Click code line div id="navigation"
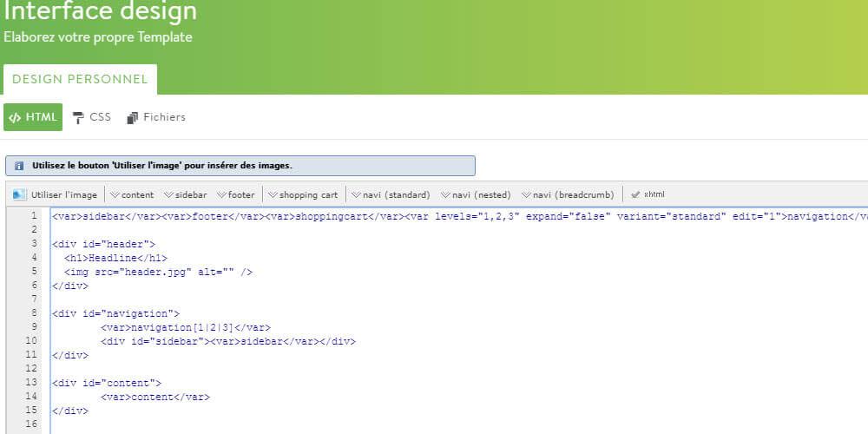 pos(116,314)
